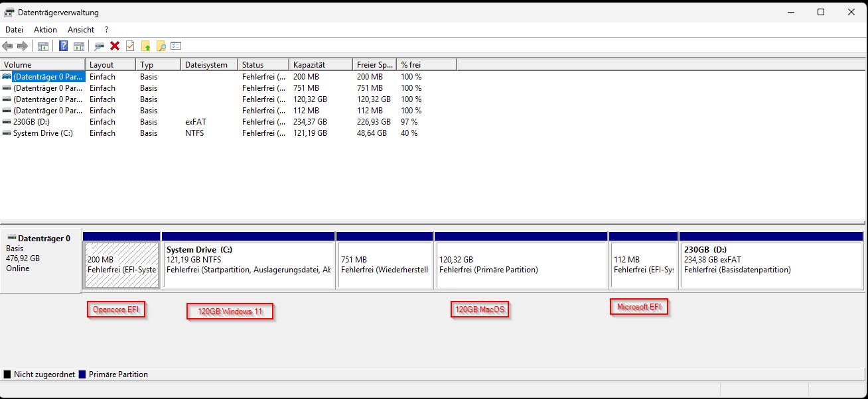Click the red X delete icon
This screenshot has height=399, width=868.
pyautogui.click(x=115, y=46)
